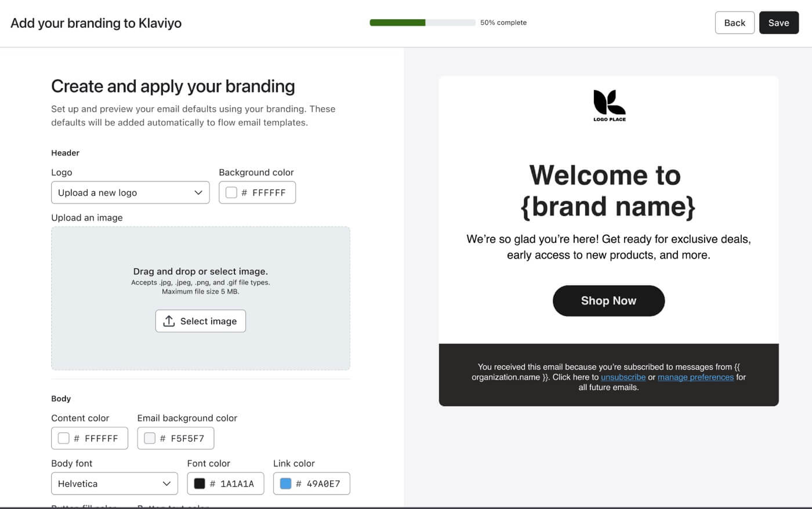Click the black Font color swatch
Viewport: 812px width, 509px height.
pyautogui.click(x=200, y=483)
